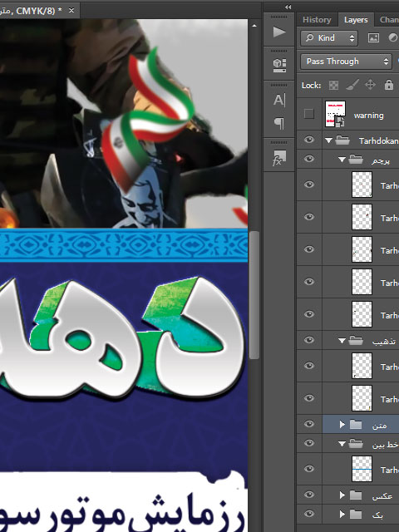Enable the pixel layer filter icon
Image resolution: width=399 pixels, height=532 pixels.
click(x=373, y=37)
